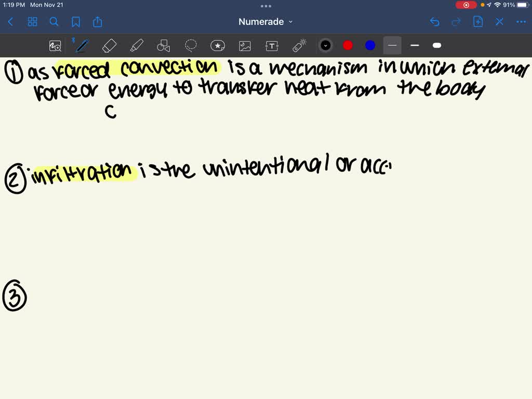The image size is (532, 399).
Task: Insert an image with the photo tool
Action: click(x=245, y=45)
